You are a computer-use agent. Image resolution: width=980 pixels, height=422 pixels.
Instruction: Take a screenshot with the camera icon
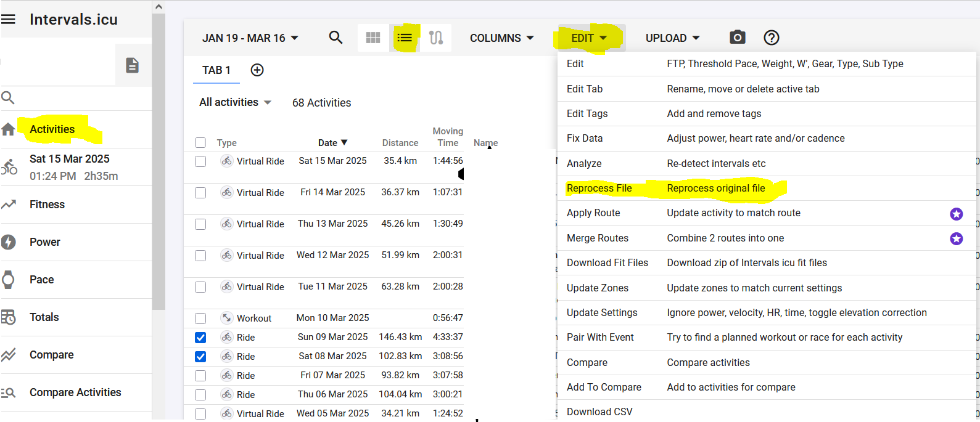click(x=737, y=38)
